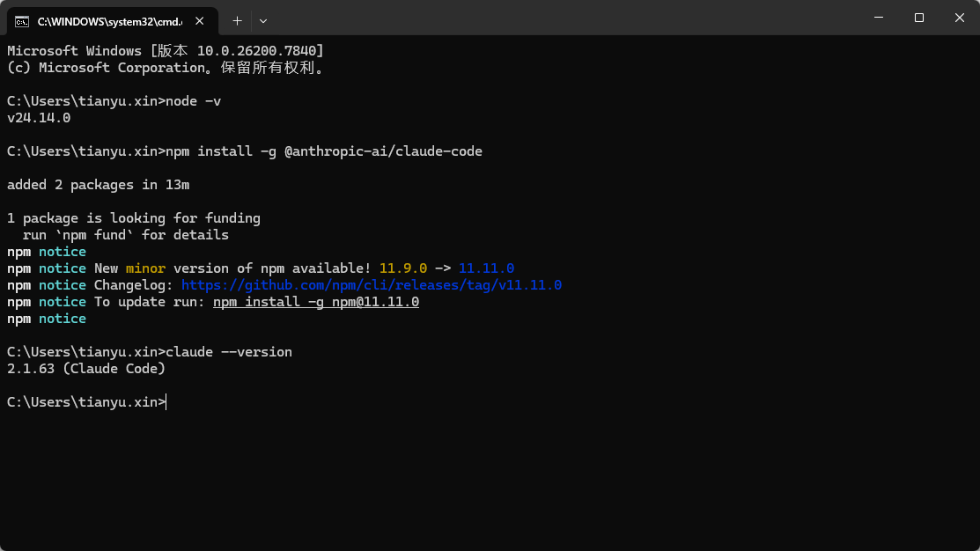Click the blue 11.11.0 version text

[x=486, y=268]
